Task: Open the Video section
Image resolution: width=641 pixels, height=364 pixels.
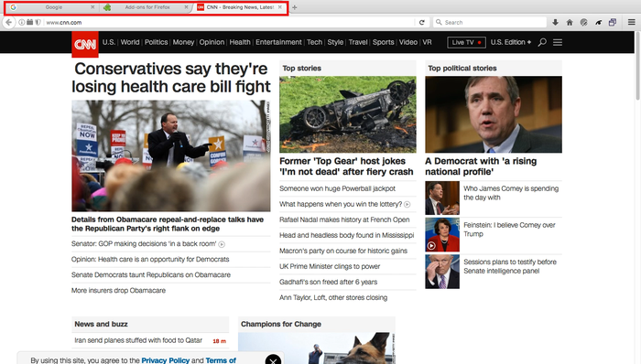Action: (x=408, y=42)
